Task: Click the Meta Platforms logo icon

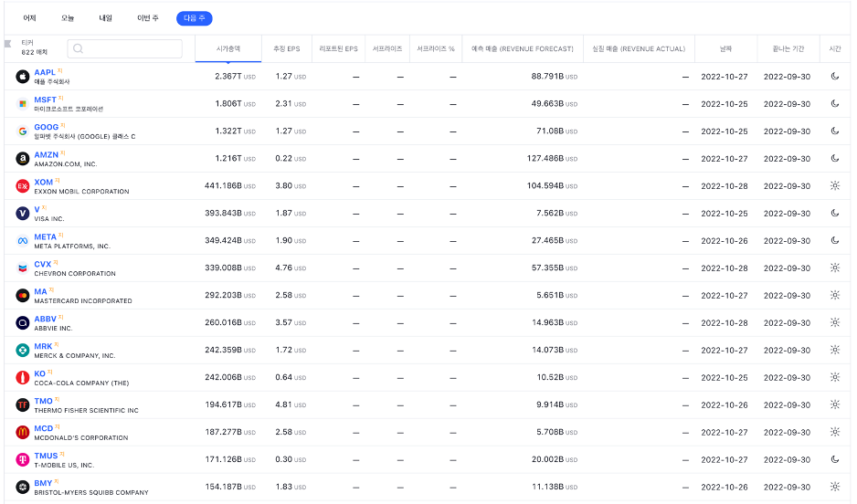Action: [23, 241]
